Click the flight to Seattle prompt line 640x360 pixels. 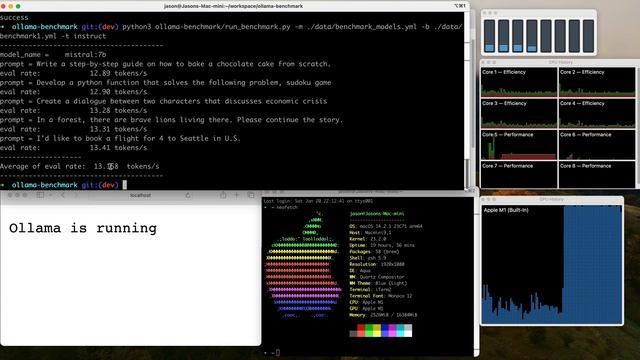click(120, 138)
